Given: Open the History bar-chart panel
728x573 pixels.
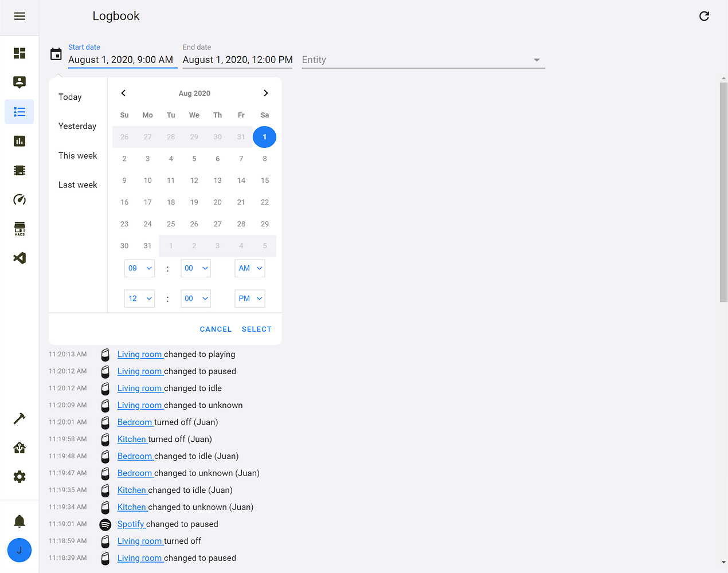Looking at the screenshot, I should (19, 140).
